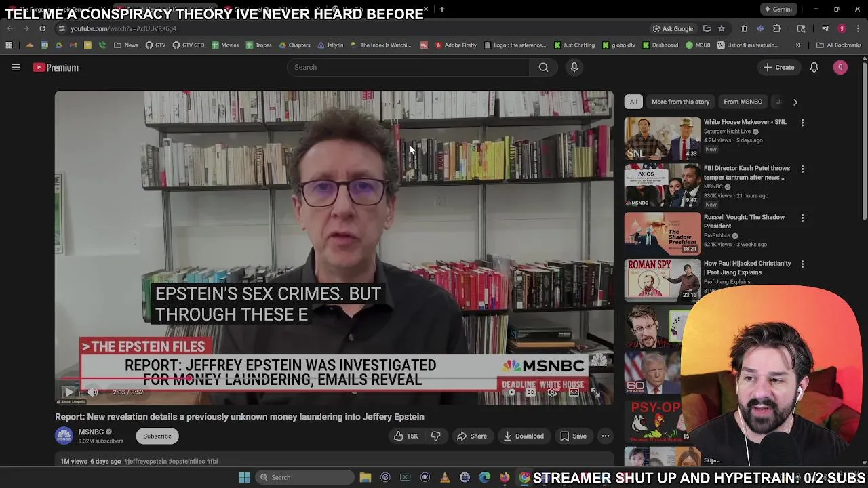868x488 pixels.
Task: Bookmark this page with the star icon
Action: tap(722, 28)
